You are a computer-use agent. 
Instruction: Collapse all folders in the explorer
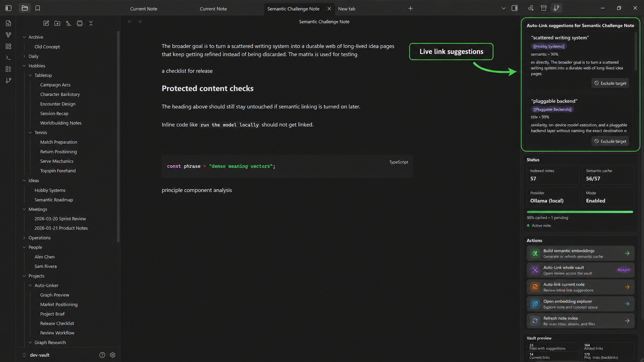click(91, 23)
